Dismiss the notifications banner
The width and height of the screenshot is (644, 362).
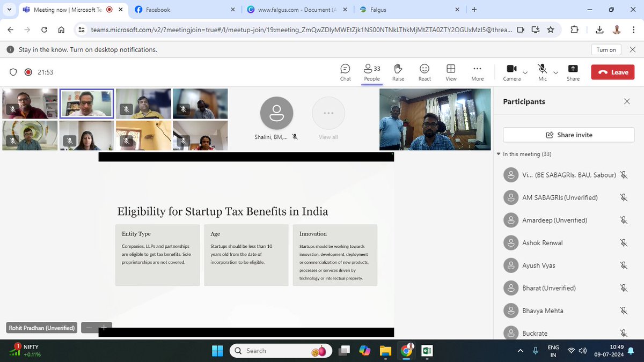pyautogui.click(x=633, y=49)
